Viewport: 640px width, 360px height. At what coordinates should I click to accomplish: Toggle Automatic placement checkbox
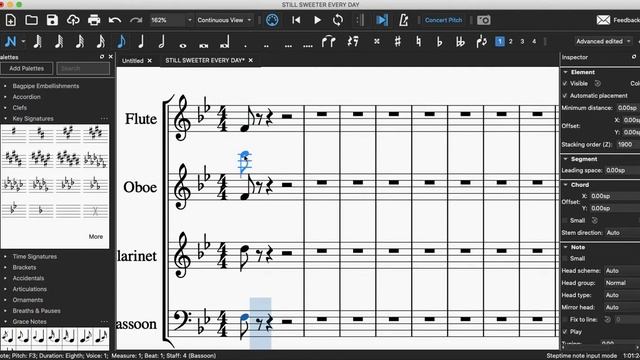565,96
